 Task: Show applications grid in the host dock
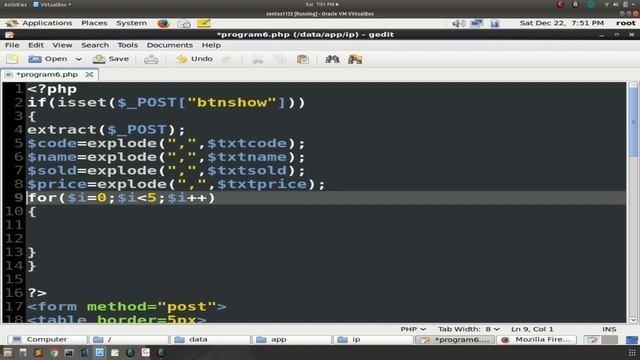click(632, 353)
